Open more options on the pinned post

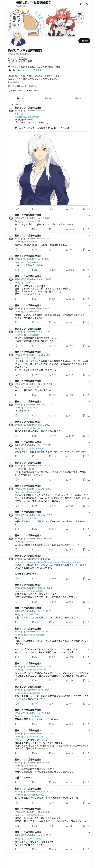pyautogui.click(x=89, y=108)
